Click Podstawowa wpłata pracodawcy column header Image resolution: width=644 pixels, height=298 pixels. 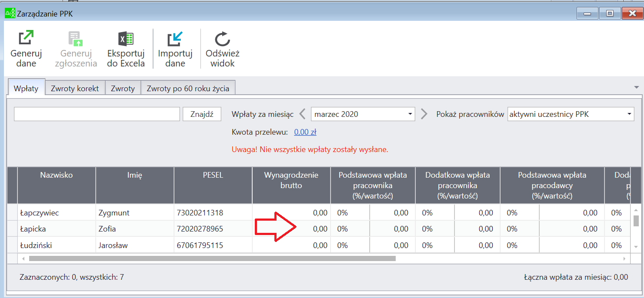552,185
